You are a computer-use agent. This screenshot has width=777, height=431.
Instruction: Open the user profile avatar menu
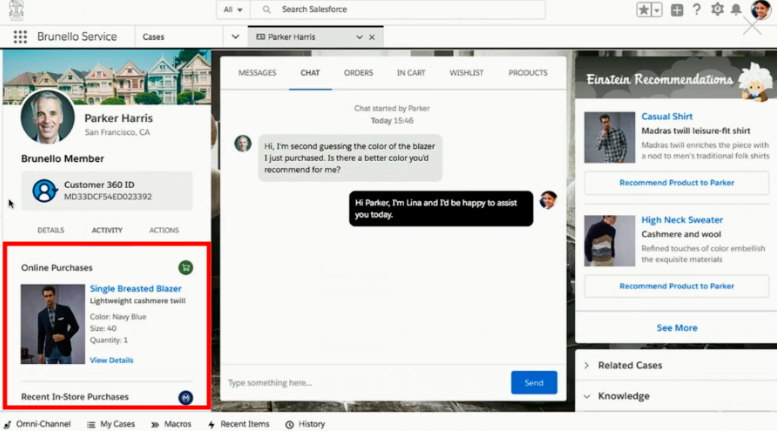click(x=761, y=9)
